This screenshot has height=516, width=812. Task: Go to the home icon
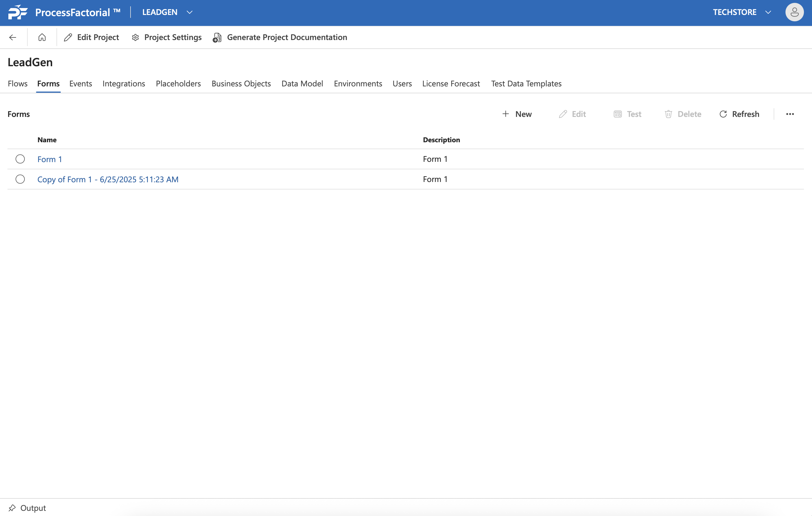click(x=42, y=37)
